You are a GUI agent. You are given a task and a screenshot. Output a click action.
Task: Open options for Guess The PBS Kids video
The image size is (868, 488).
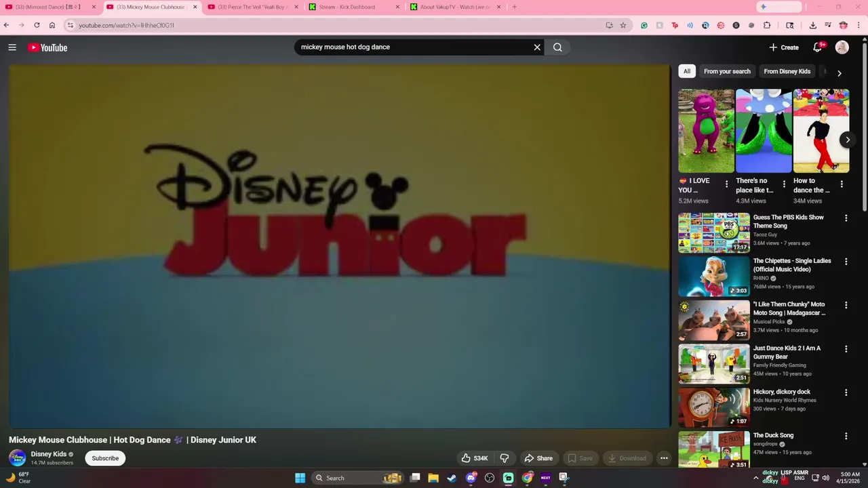coord(846,218)
